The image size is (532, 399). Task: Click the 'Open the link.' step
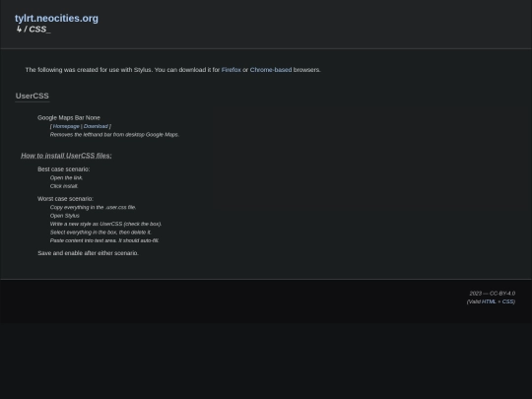[x=66, y=177]
